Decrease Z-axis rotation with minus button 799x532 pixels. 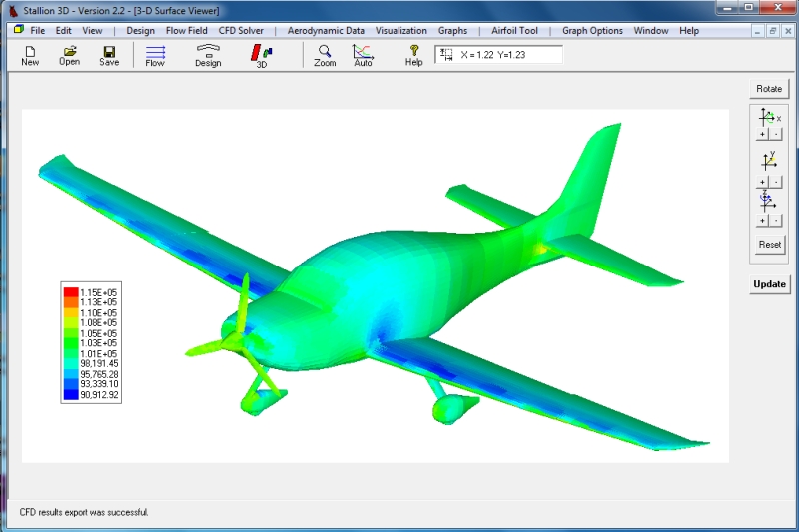point(776,219)
